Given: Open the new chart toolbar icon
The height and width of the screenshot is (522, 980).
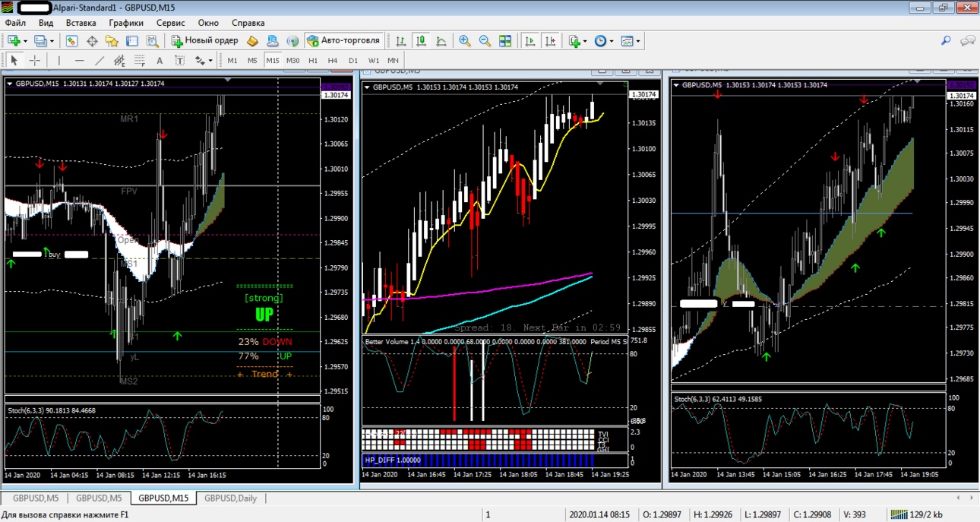Looking at the screenshot, I should pos(14,41).
